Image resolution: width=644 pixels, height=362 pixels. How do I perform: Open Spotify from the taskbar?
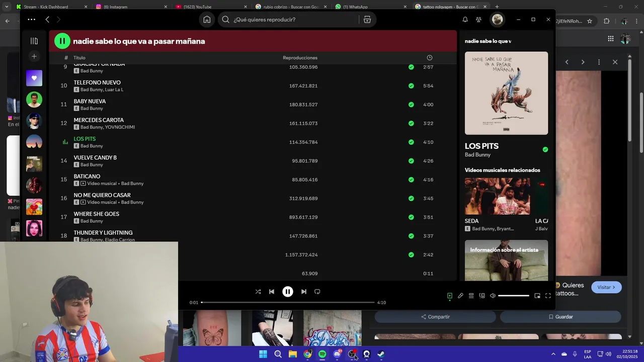click(323, 354)
